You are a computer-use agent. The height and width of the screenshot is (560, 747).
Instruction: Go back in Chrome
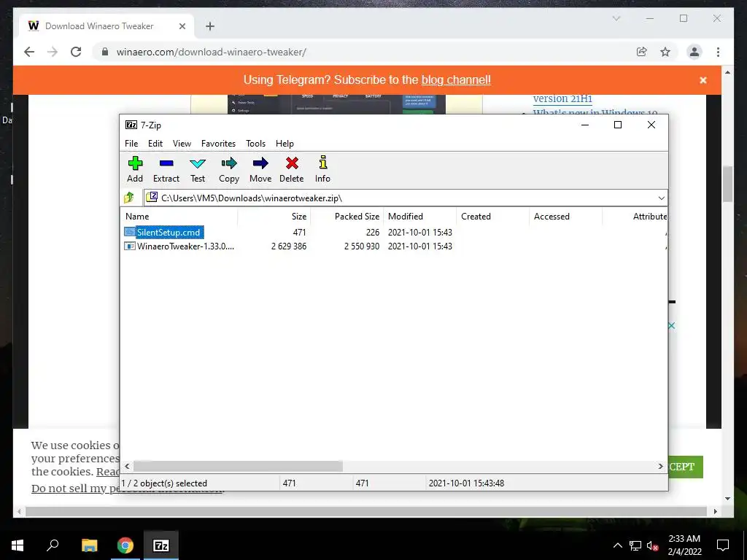(x=29, y=52)
